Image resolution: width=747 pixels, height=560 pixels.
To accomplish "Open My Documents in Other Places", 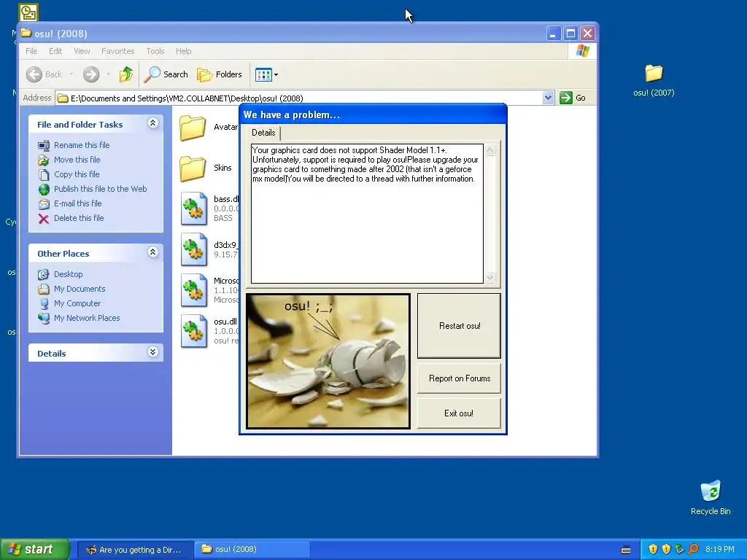I will click(79, 289).
